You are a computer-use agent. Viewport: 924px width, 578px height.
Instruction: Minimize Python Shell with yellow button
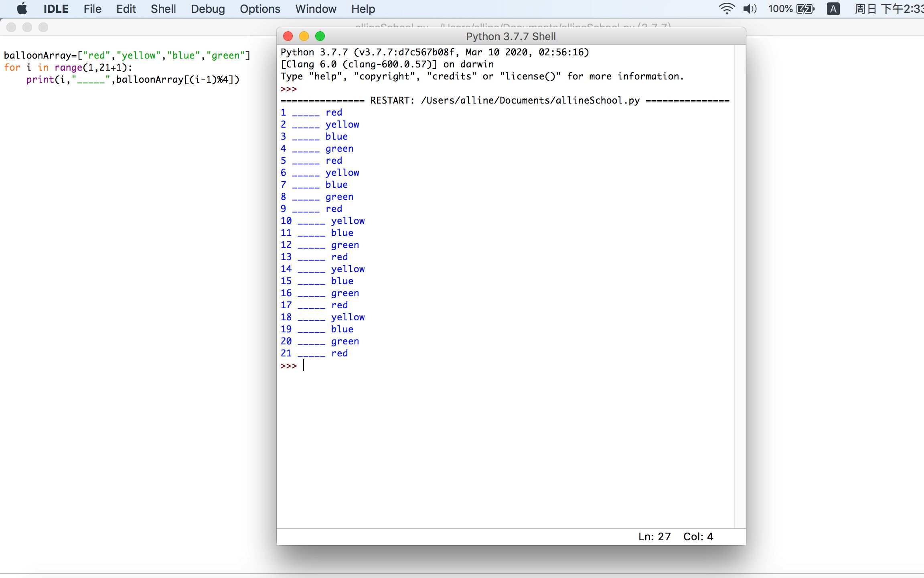[304, 37]
